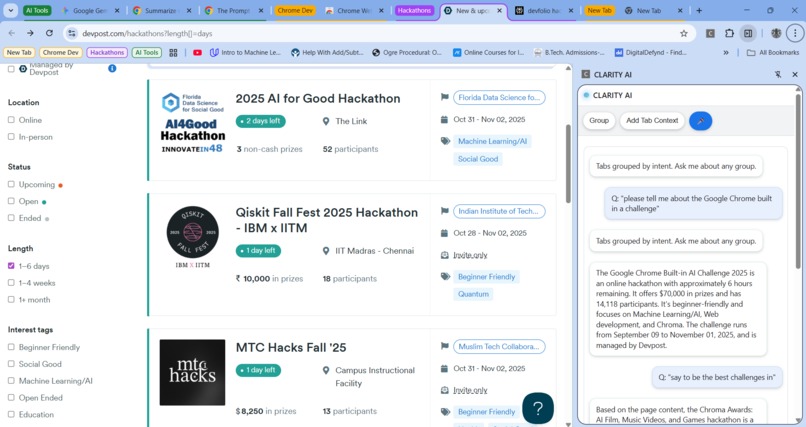This screenshot has height=427, width=806.
Task: Open the tab search dropdown arrow
Action: pos(10,10)
